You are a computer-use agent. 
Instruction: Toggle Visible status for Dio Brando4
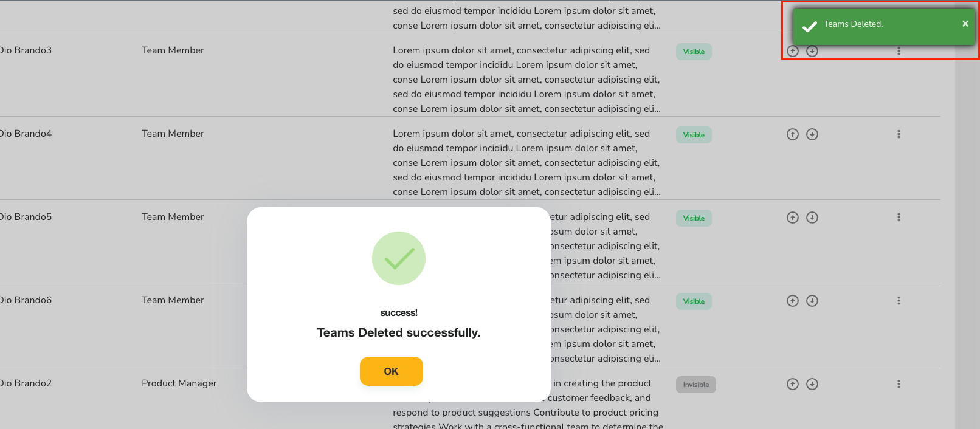pyautogui.click(x=694, y=135)
